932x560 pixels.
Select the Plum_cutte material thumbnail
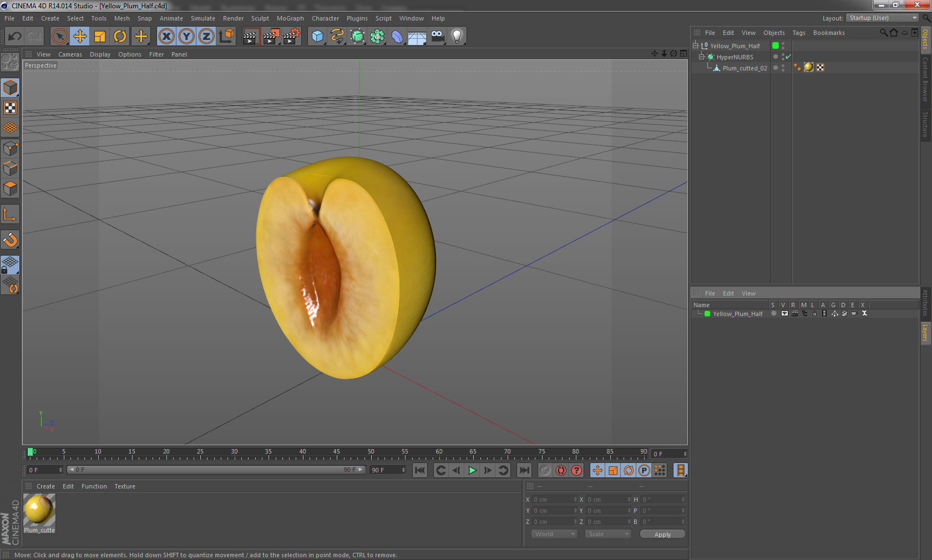pyautogui.click(x=39, y=510)
